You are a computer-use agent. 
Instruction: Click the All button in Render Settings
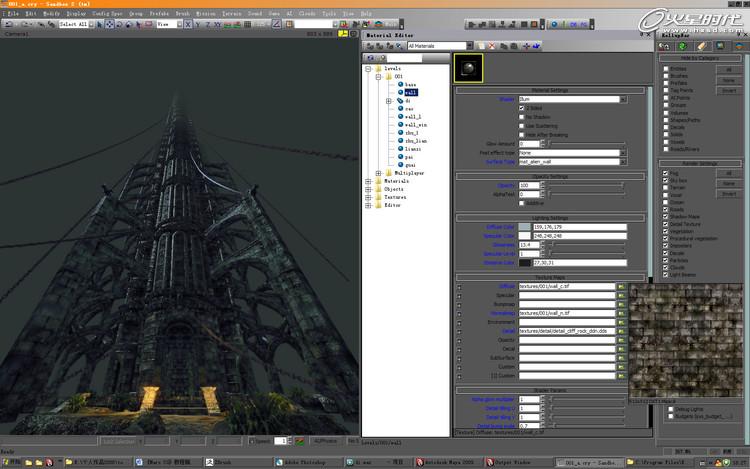pyautogui.click(x=729, y=173)
